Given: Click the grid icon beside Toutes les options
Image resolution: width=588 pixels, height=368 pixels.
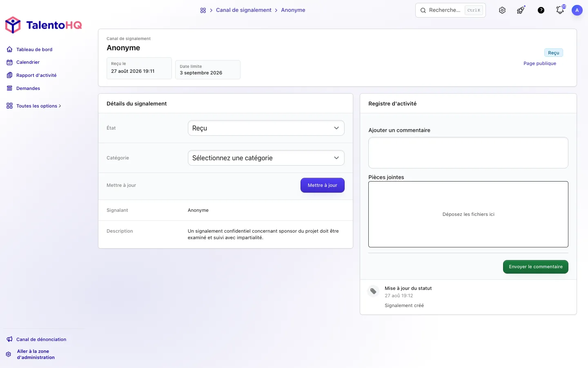Looking at the screenshot, I should (9, 106).
